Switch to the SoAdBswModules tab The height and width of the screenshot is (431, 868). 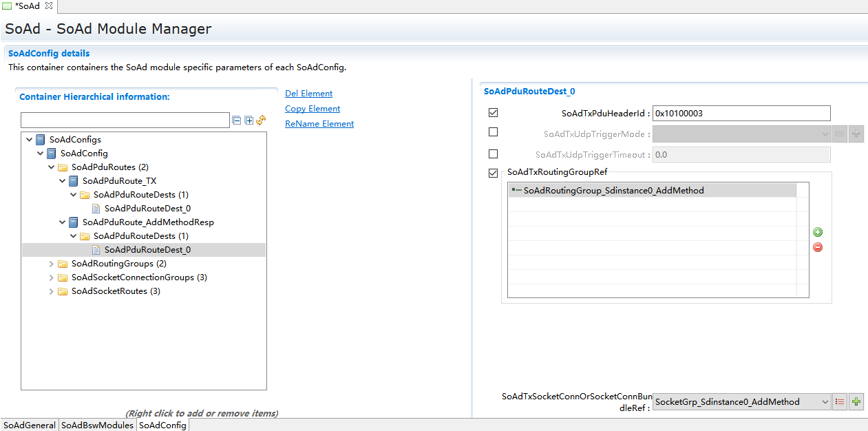tap(97, 425)
